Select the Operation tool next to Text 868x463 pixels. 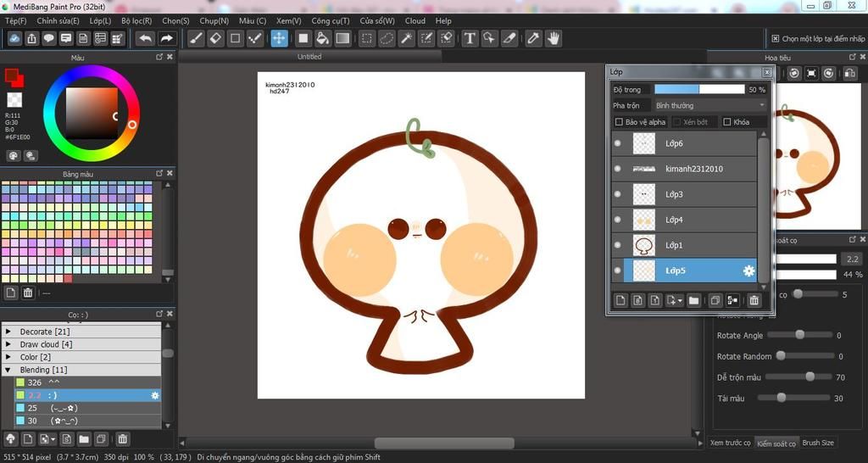point(489,38)
